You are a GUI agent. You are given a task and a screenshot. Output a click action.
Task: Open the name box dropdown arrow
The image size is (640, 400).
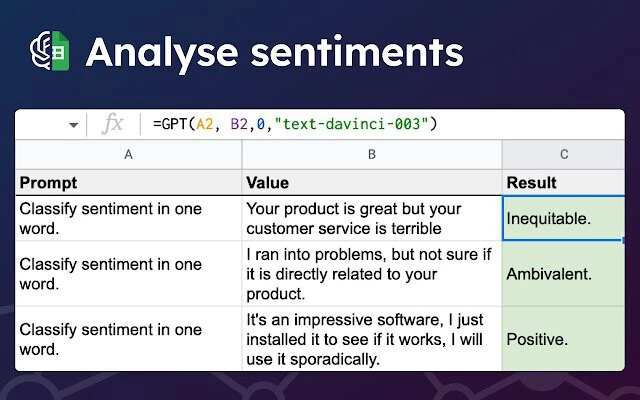point(73,125)
